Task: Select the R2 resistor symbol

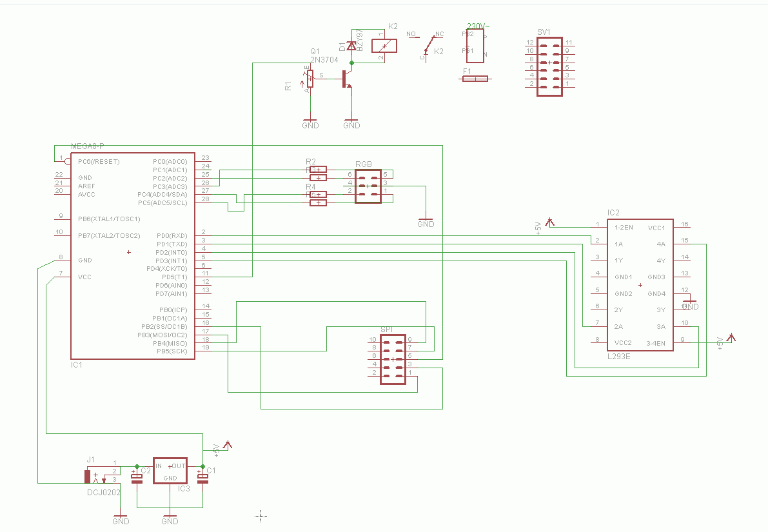Action: point(319,170)
